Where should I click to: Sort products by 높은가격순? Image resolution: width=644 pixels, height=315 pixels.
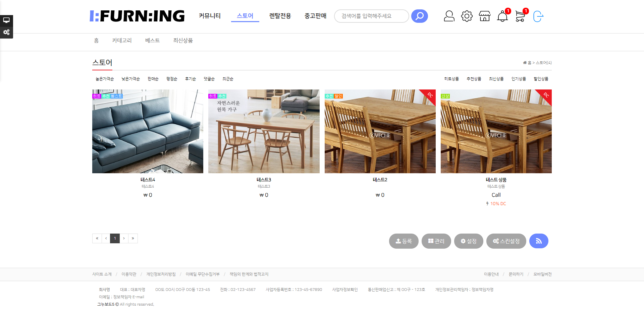click(x=105, y=79)
